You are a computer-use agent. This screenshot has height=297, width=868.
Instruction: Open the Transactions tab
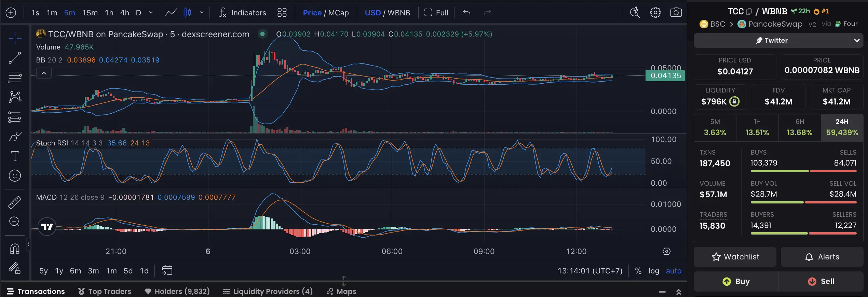click(x=36, y=291)
